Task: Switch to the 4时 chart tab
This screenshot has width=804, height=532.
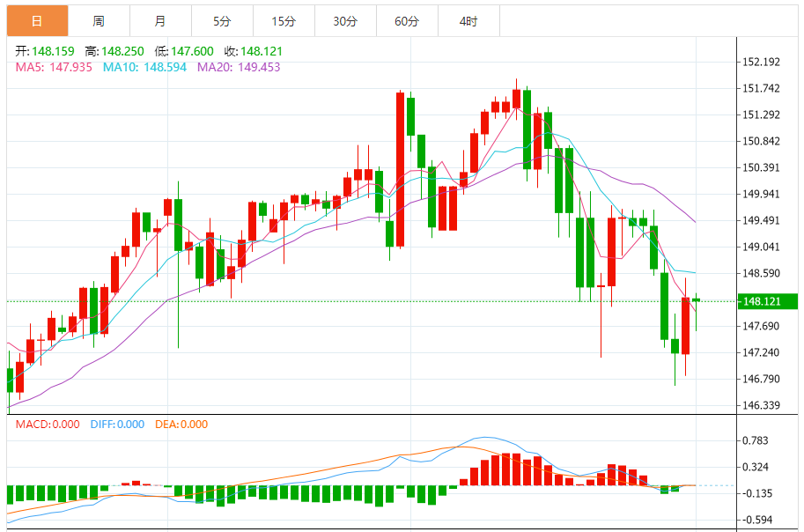Action: pos(468,21)
